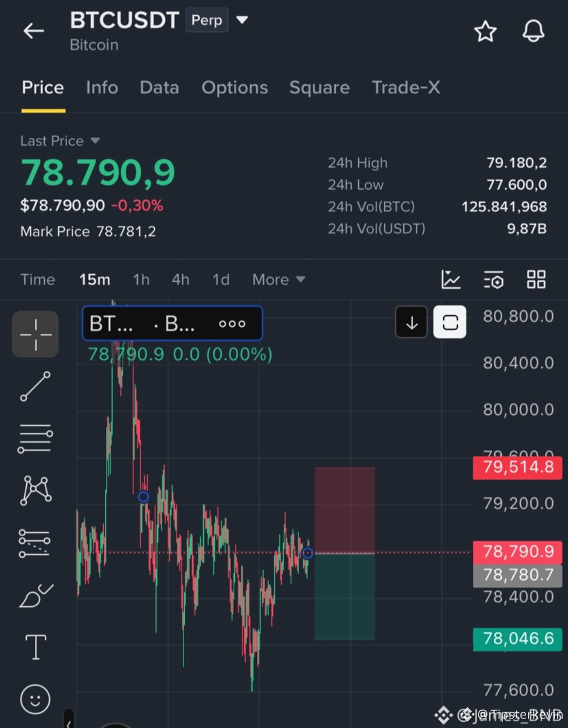Toggle the fullscreen chart button
568x728 pixels.
(x=450, y=322)
